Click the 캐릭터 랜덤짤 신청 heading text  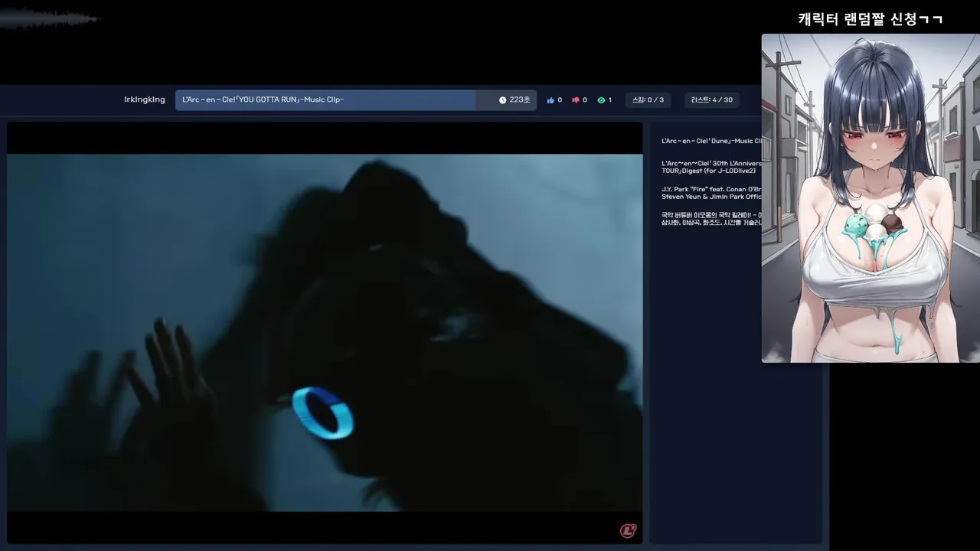[871, 19]
